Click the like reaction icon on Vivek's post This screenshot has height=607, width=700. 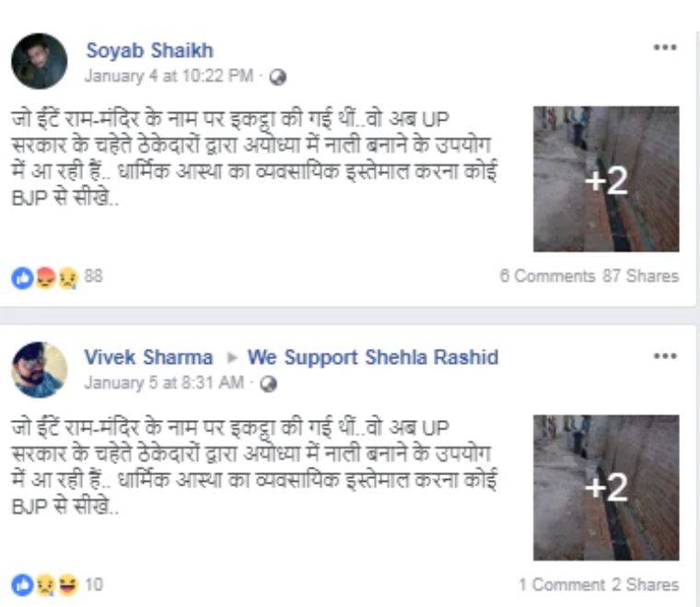tap(22, 585)
